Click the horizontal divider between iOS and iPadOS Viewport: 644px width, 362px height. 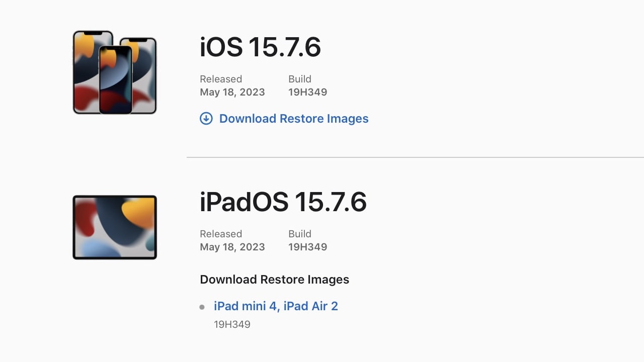point(415,157)
